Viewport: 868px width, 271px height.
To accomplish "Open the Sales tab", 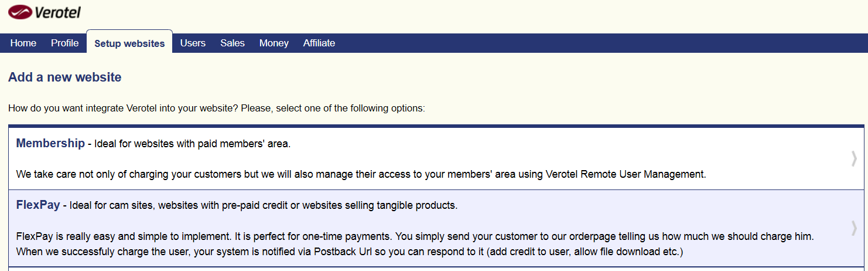I will coord(233,43).
